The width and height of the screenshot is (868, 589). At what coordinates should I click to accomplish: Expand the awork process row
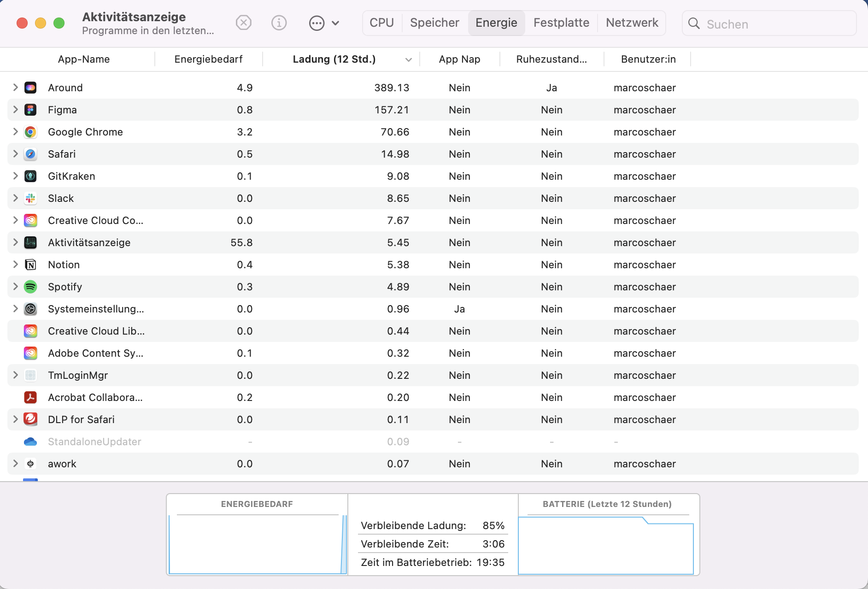pyautogui.click(x=15, y=464)
